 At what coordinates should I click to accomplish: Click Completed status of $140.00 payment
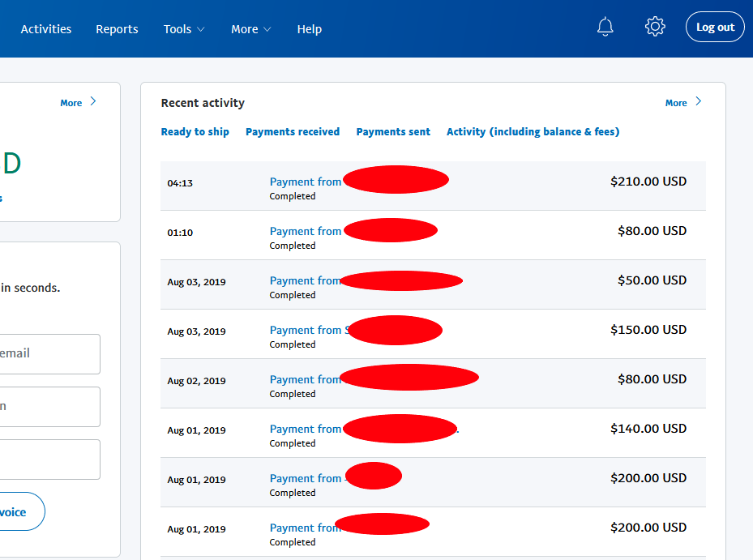click(x=293, y=444)
